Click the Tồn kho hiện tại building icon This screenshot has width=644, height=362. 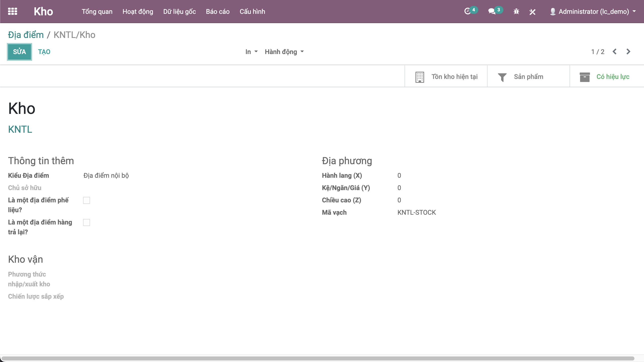[420, 77]
